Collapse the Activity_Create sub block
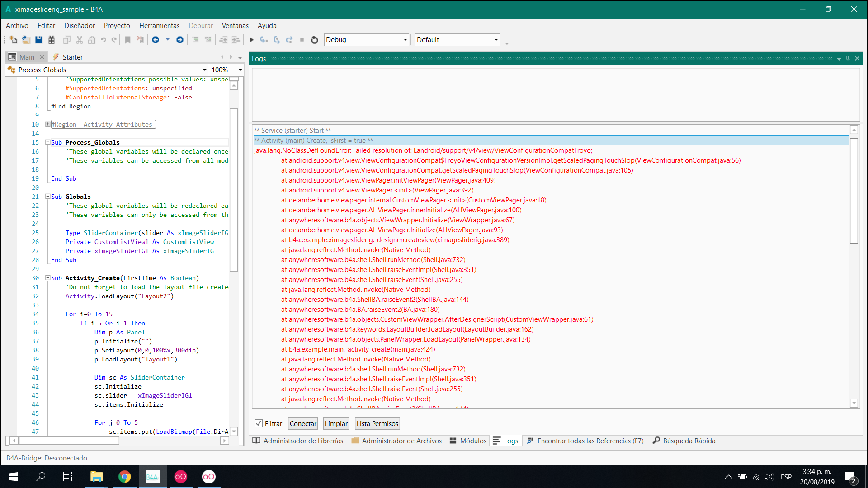The image size is (868, 488). (x=47, y=278)
